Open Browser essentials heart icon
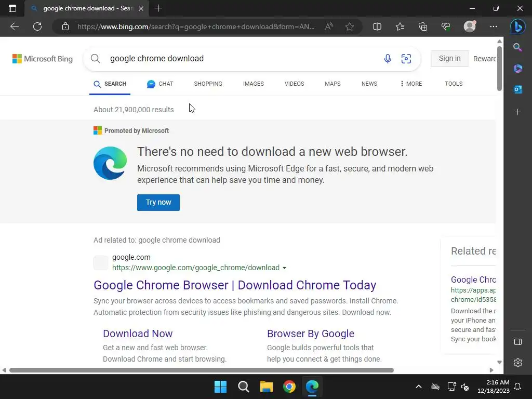This screenshot has height=399, width=532. [x=446, y=26]
